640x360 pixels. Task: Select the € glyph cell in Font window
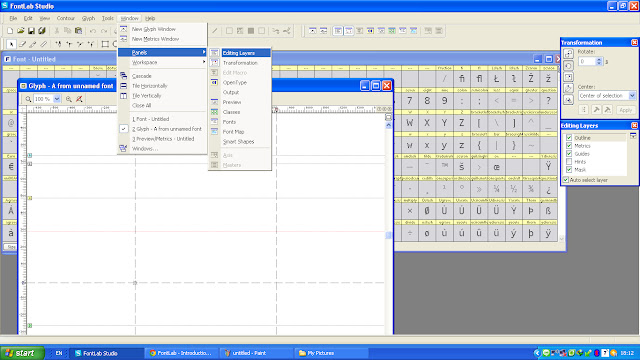tap(11, 167)
